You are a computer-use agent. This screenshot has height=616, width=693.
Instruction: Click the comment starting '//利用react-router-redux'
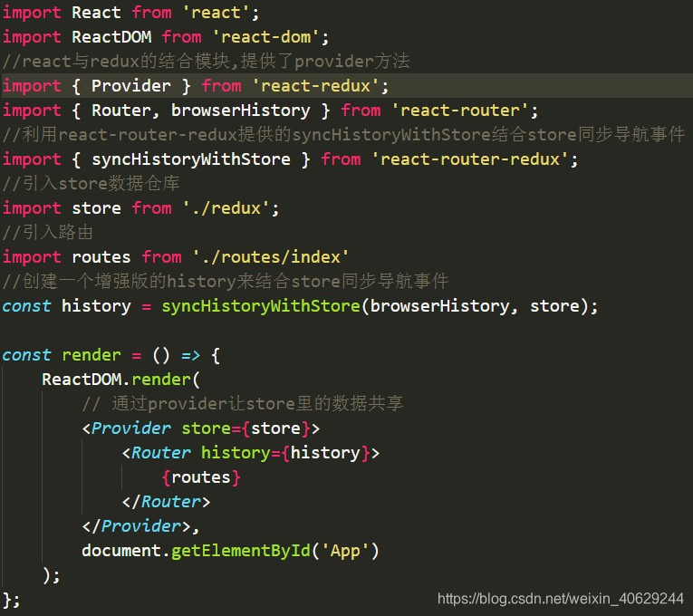tap(344, 134)
